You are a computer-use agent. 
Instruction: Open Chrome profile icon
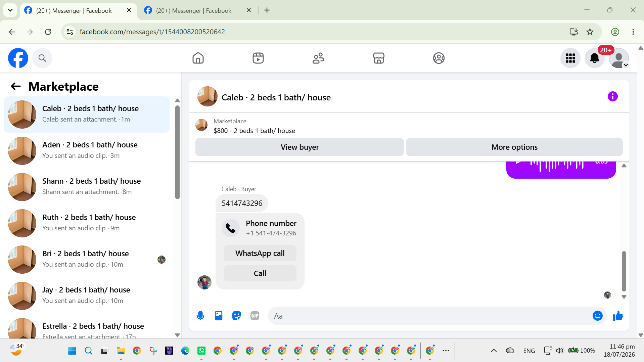(x=615, y=32)
